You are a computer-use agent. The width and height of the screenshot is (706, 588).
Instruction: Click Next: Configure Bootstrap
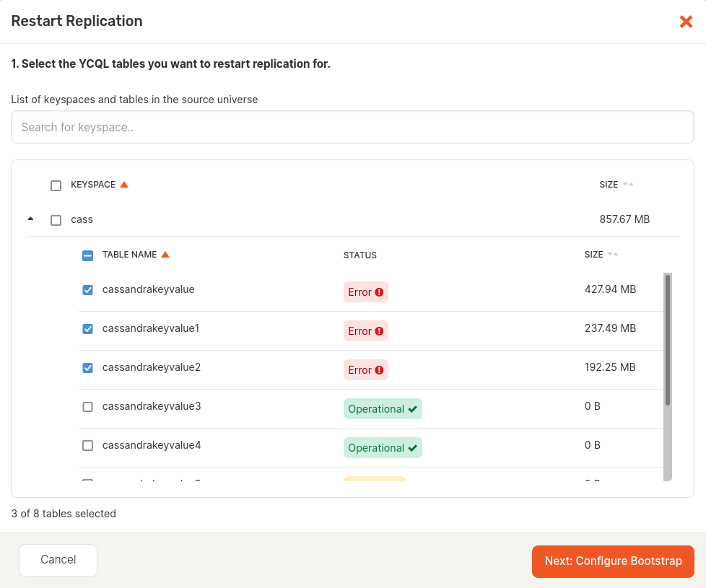click(612, 561)
